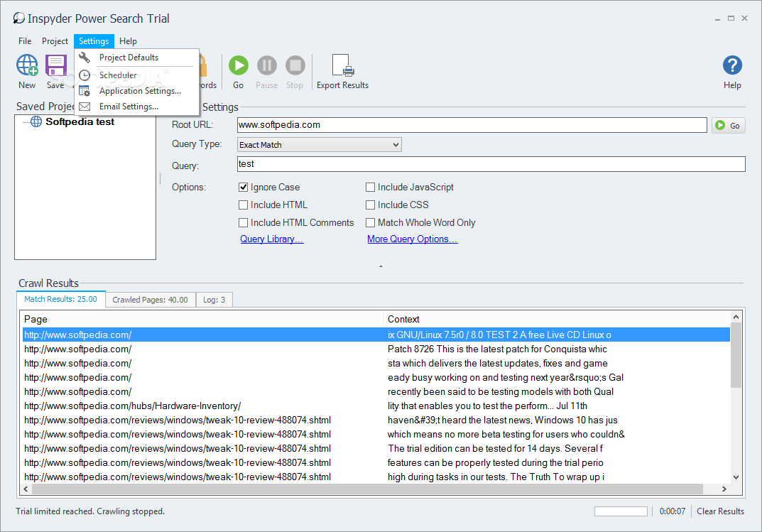Enable the Include JavaScript checkbox
The height and width of the screenshot is (532, 762).
[x=370, y=188]
